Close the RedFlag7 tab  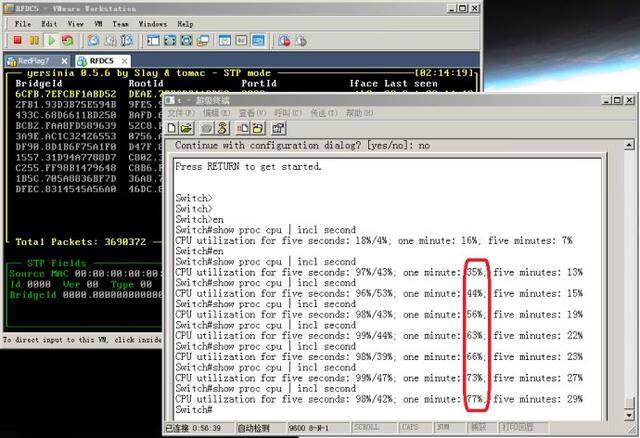64,61
